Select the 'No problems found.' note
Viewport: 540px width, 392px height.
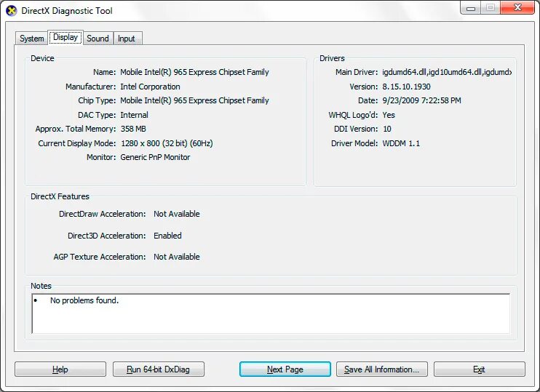(84, 300)
